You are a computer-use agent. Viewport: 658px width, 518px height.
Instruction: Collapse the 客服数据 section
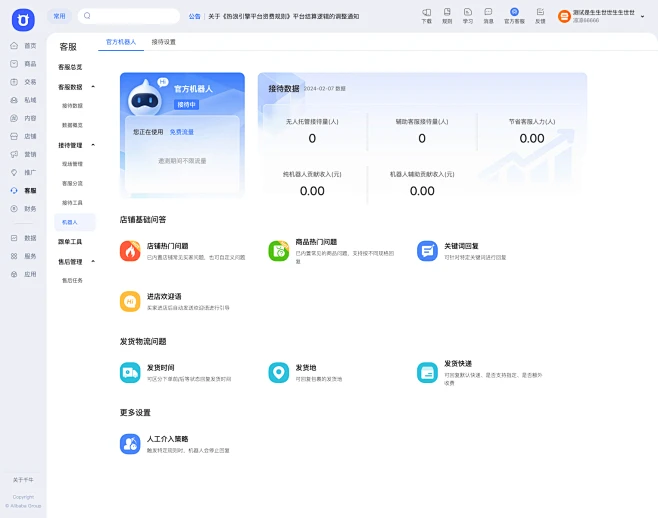point(93,87)
